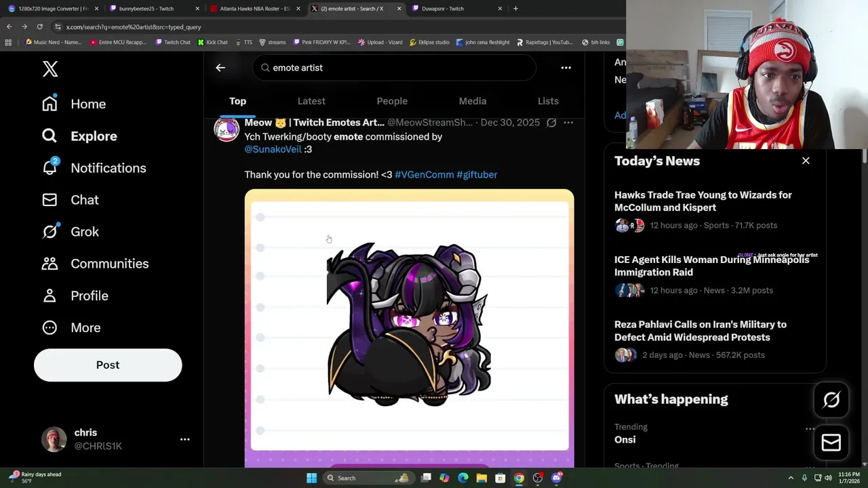
Task: Open File Explorer from taskbar
Action: click(481, 478)
